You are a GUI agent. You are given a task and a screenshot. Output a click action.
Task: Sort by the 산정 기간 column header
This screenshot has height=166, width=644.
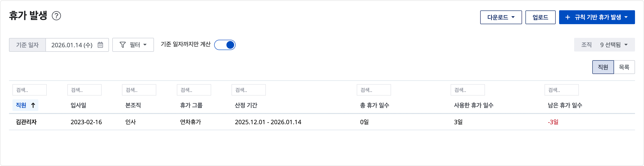click(246, 105)
